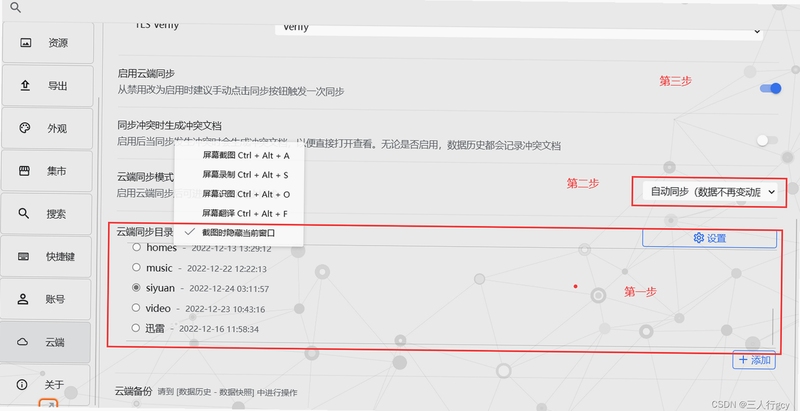Click the cloud icon beside 云端
This screenshot has width=800, height=411.
click(x=22, y=342)
